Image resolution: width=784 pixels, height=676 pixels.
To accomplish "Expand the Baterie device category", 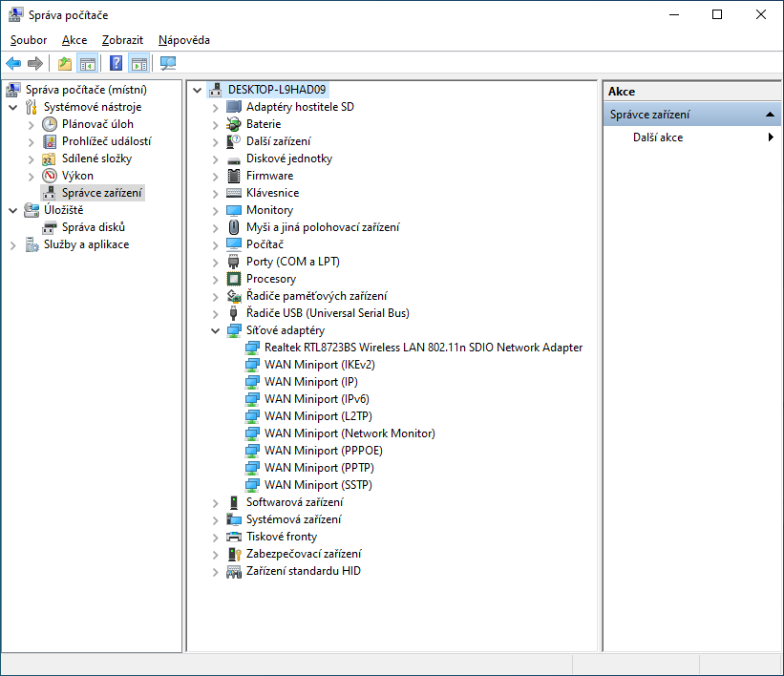I will click(216, 124).
